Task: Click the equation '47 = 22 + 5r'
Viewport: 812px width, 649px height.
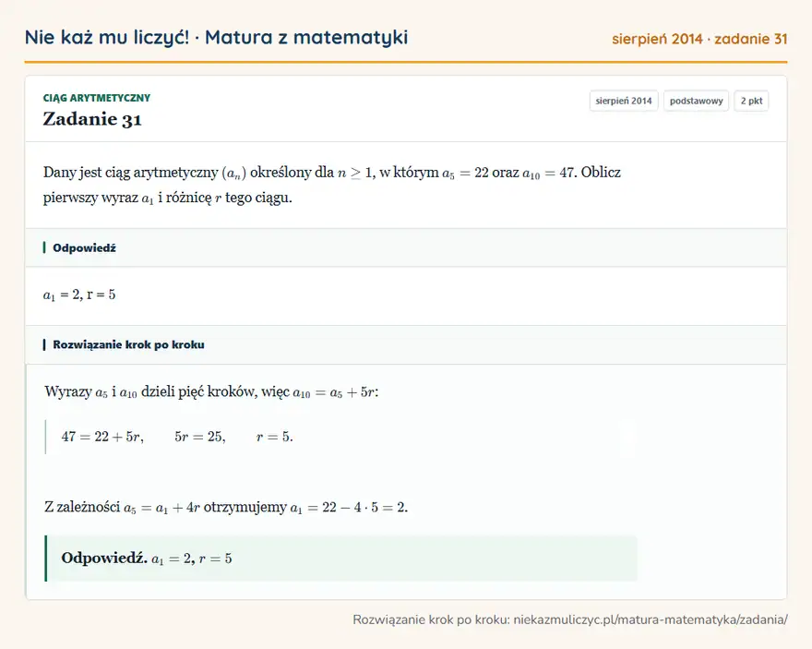Action: pyautogui.click(x=102, y=437)
